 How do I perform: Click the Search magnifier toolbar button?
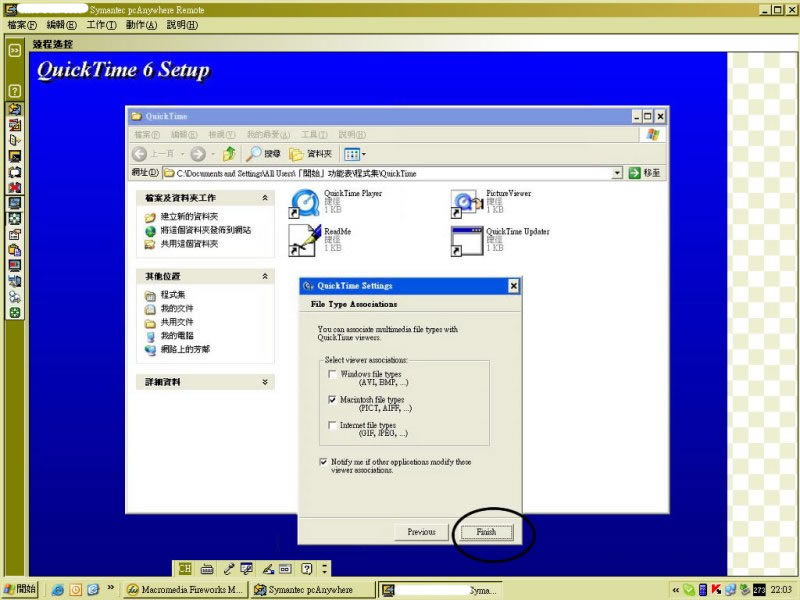263,154
